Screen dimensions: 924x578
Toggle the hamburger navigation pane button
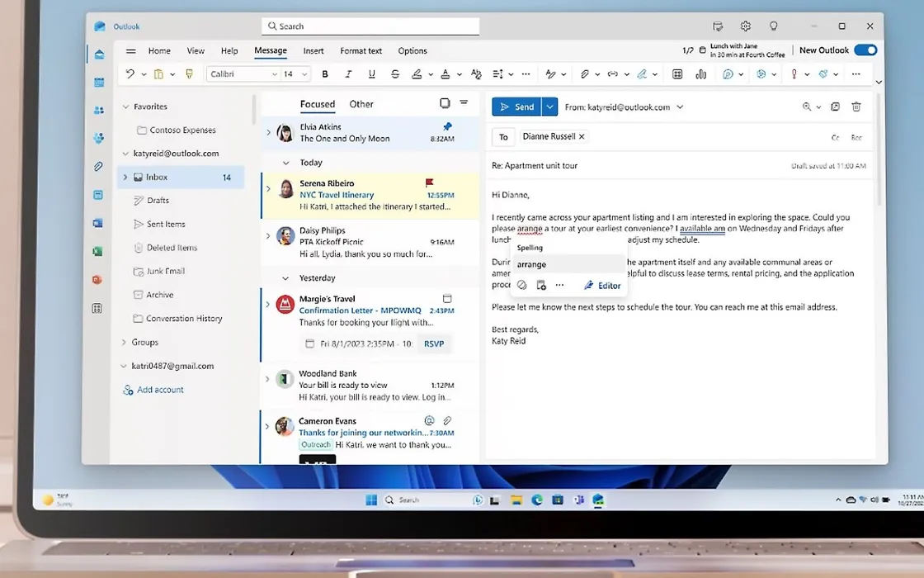[x=131, y=50]
